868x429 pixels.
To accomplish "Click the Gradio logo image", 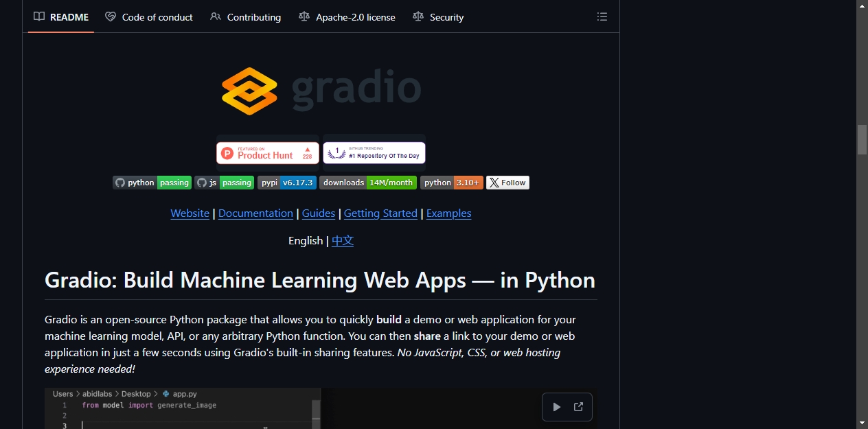I will (x=321, y=91).
